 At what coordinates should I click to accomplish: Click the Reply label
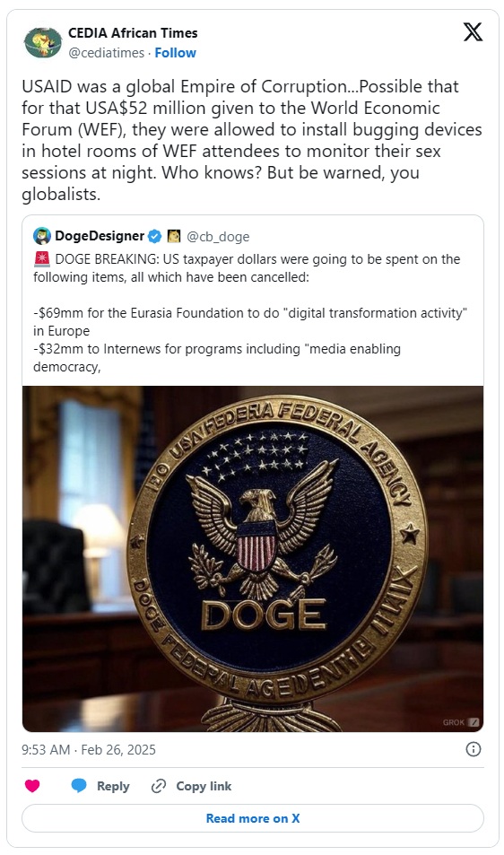[x=113, y=786]
